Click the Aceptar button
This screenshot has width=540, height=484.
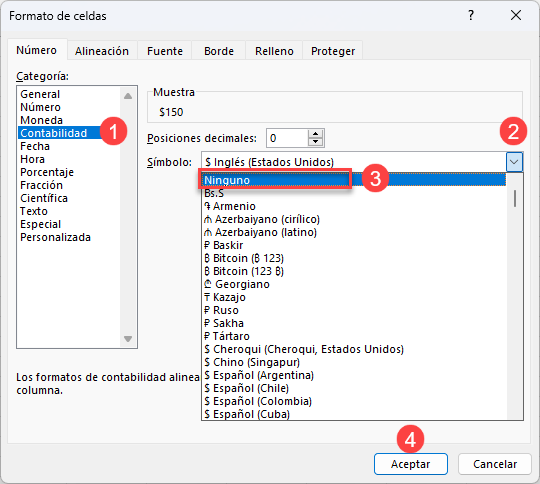click(411, 464)
